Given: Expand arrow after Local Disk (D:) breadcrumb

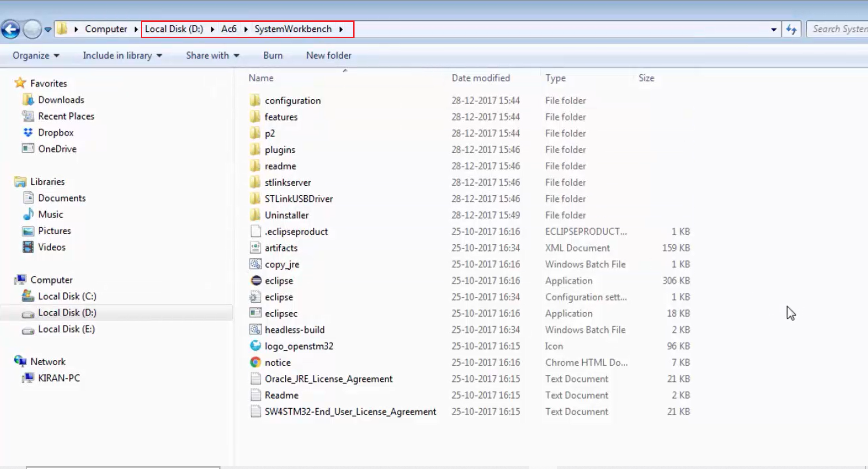Looking at the screenshot, I should tap(212, 29).
